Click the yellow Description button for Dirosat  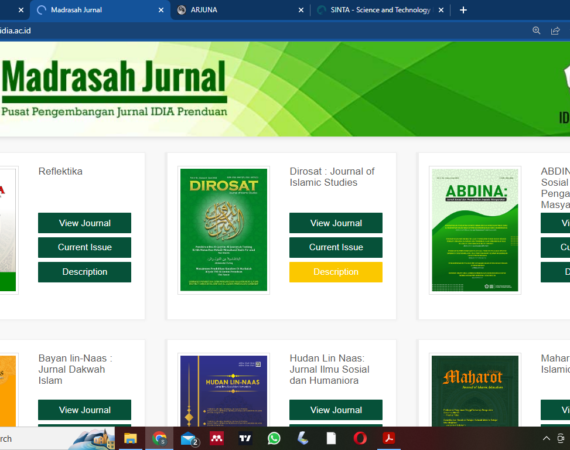tap(336, 272)
